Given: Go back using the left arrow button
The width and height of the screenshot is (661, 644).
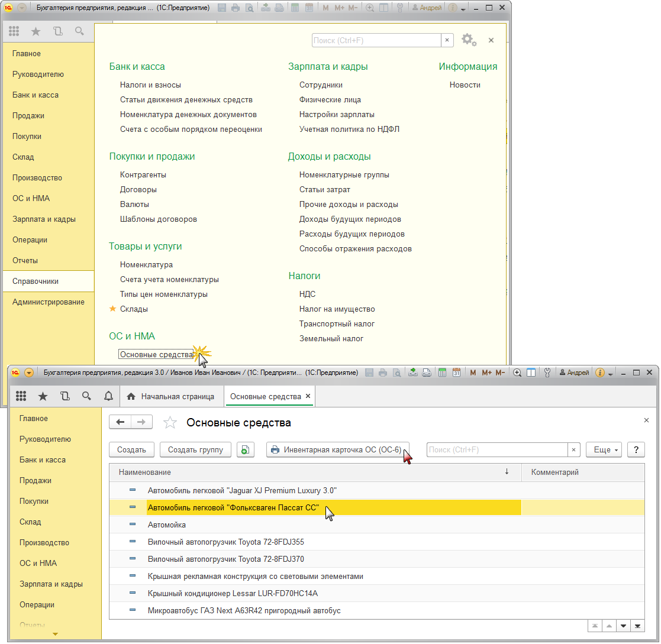Looking at the screenshot, I should click(121, 422).
